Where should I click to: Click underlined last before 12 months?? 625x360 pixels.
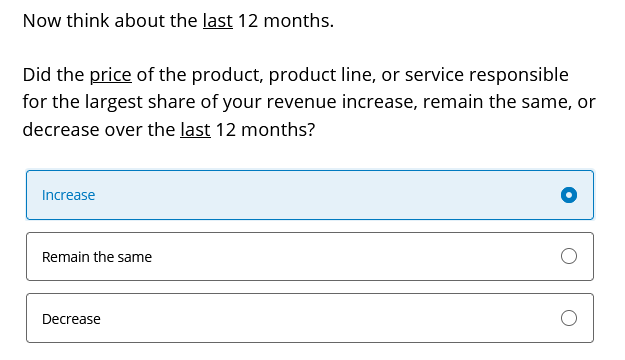tap(195, 130)
